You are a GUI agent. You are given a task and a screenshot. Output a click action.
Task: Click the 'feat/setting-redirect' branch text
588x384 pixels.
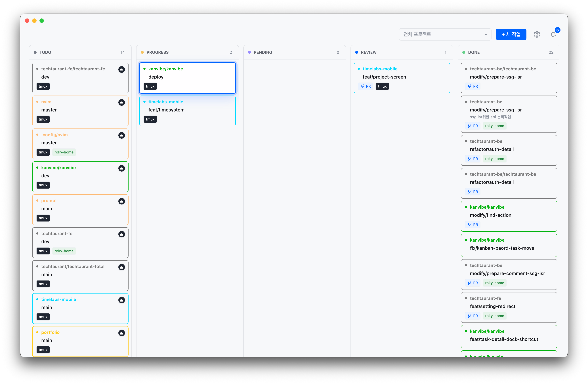[x=492, y=306]
